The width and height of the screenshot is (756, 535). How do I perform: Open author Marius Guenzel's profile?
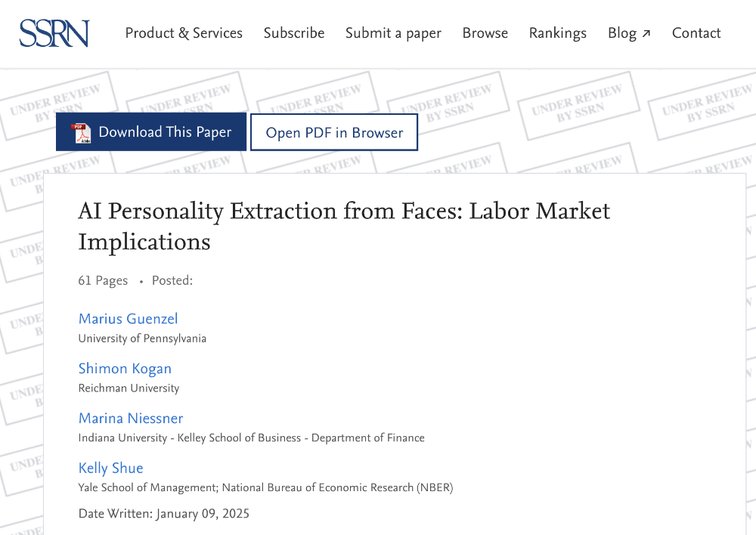click(129, 319)
